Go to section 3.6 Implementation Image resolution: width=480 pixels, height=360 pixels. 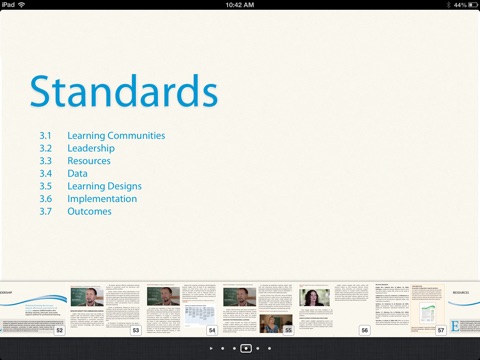click(x=88, y=199)
